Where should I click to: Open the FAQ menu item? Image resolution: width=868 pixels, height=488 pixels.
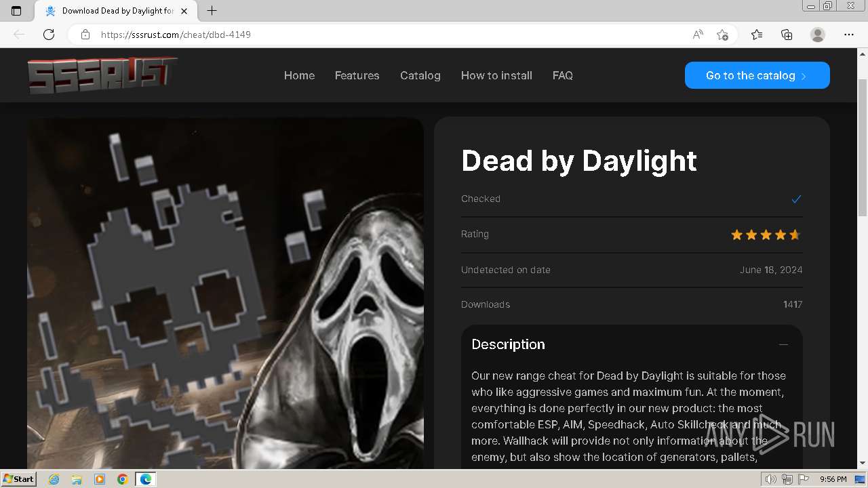(563, 75)
